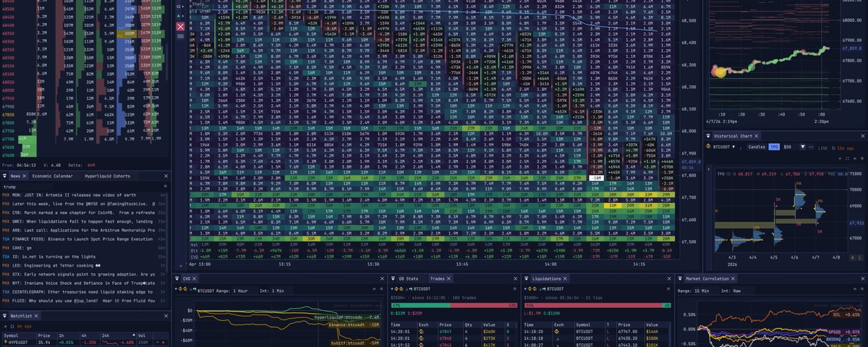
Task: Open the Watchlist panel dropdown menu arrow
Action: [5, 316]
